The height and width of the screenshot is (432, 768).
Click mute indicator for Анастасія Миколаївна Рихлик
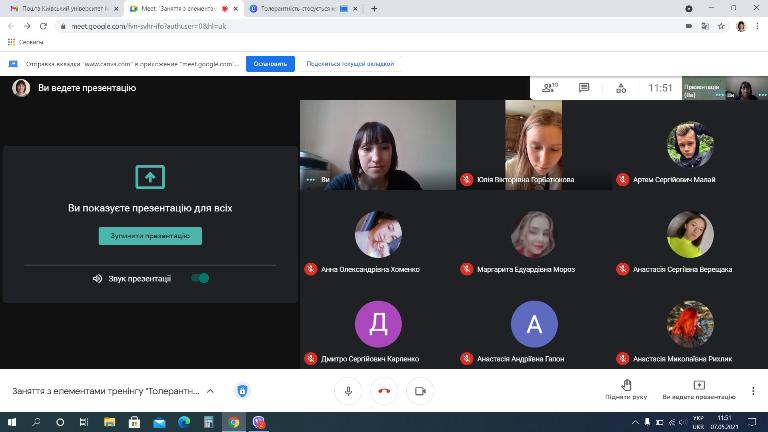pyautogui.click(x=623, y=359)
